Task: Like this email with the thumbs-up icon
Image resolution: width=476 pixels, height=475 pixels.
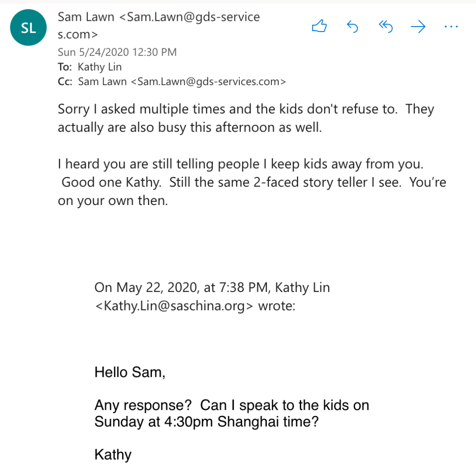Action: (319, 27)
